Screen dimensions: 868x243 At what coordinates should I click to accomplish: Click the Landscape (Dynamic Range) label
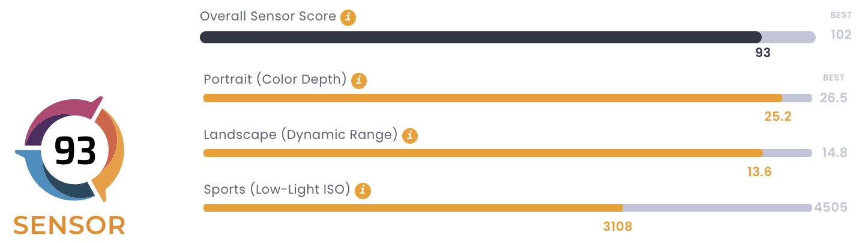(301, 135)
